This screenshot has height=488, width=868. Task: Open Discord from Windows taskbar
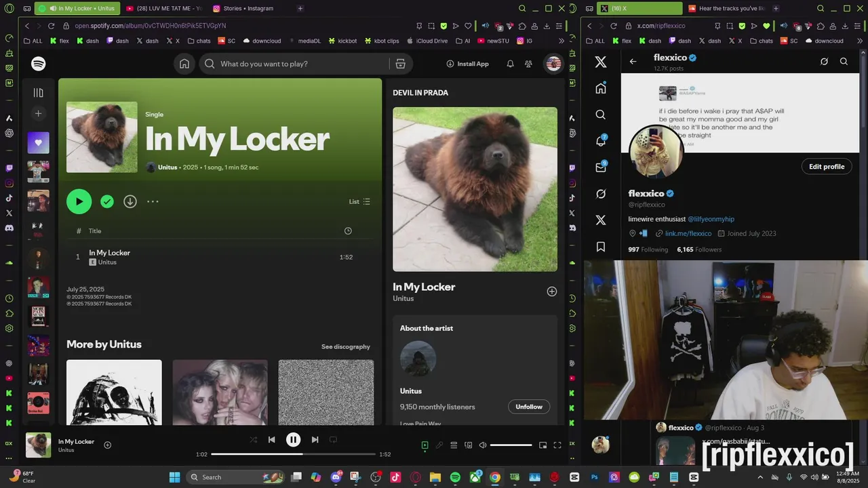(x=336, y=477)
